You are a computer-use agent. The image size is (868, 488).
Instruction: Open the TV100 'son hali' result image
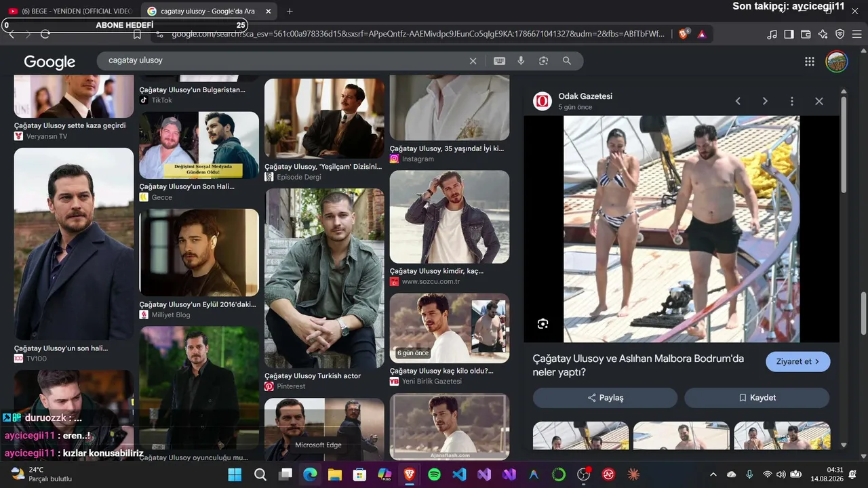coord(74,244)
